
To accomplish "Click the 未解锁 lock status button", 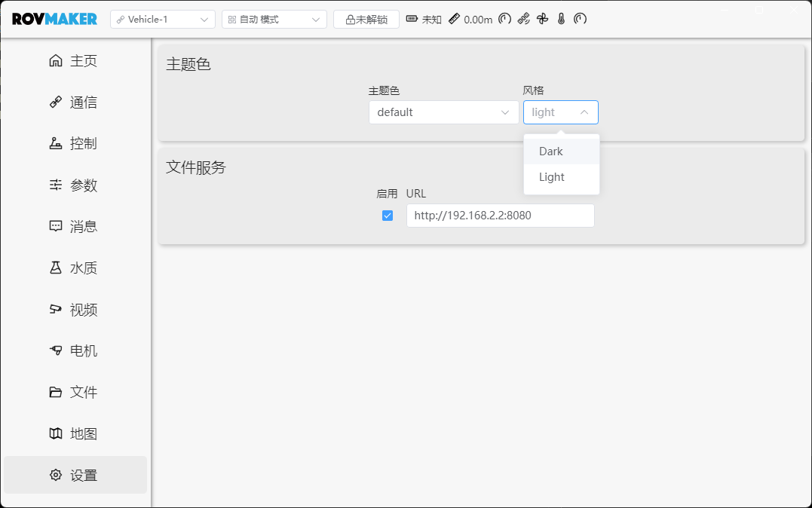I will [366, 19].
